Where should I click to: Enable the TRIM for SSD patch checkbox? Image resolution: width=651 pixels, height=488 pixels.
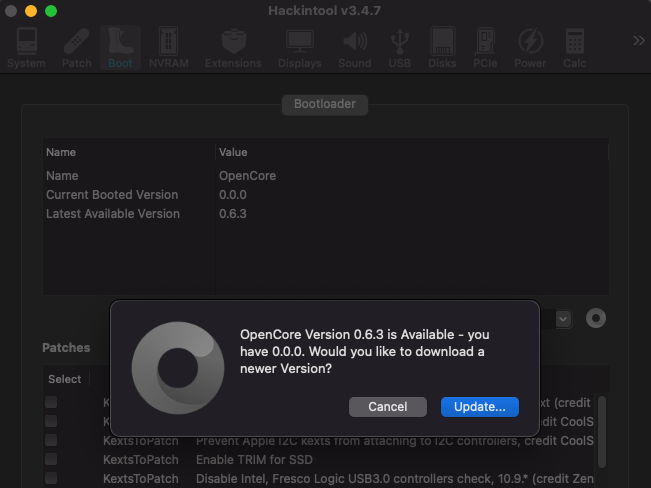point(51,459)
